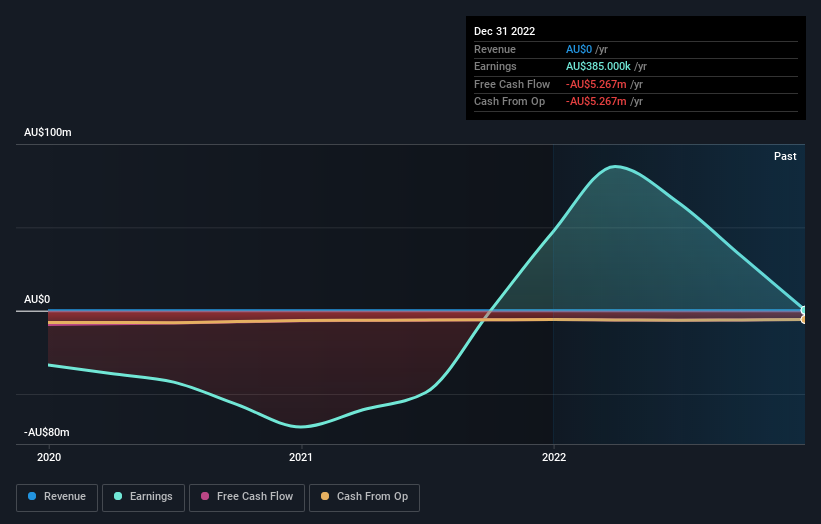Click the Dec 31 2022 tooltip date
The height and width of the screenshot is (524, 821).
(x=504, y=31)
